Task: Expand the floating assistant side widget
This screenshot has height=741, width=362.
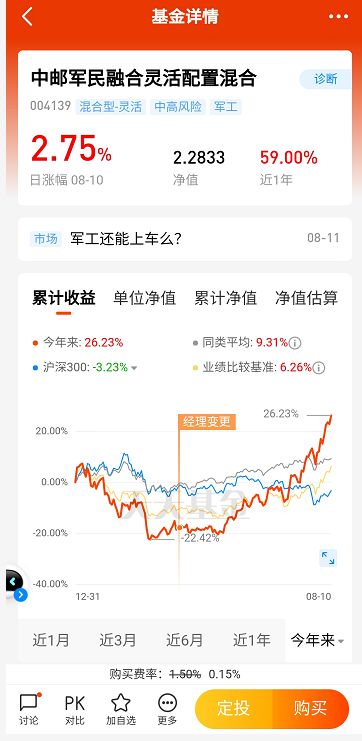Action: coord(16,585)
